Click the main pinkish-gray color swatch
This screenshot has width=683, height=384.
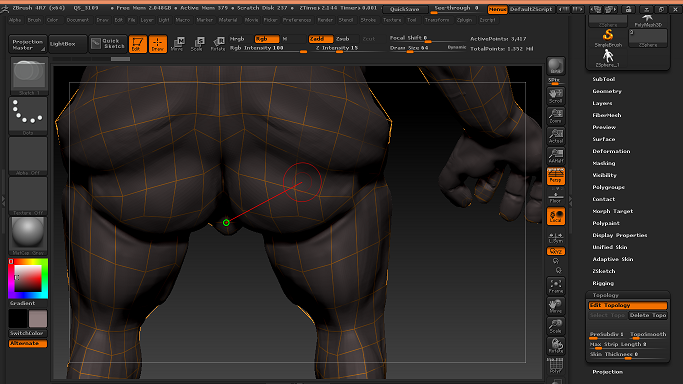pos(38,319)
